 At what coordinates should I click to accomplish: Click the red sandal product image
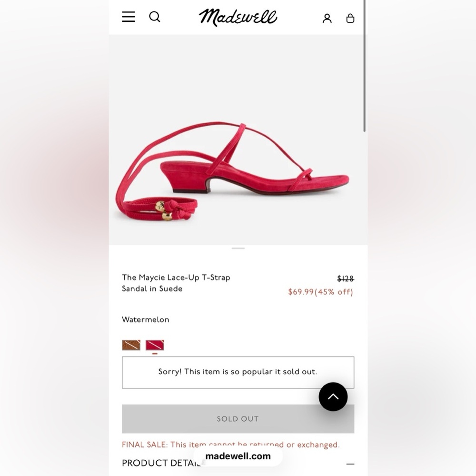click(x=233, y=171)
